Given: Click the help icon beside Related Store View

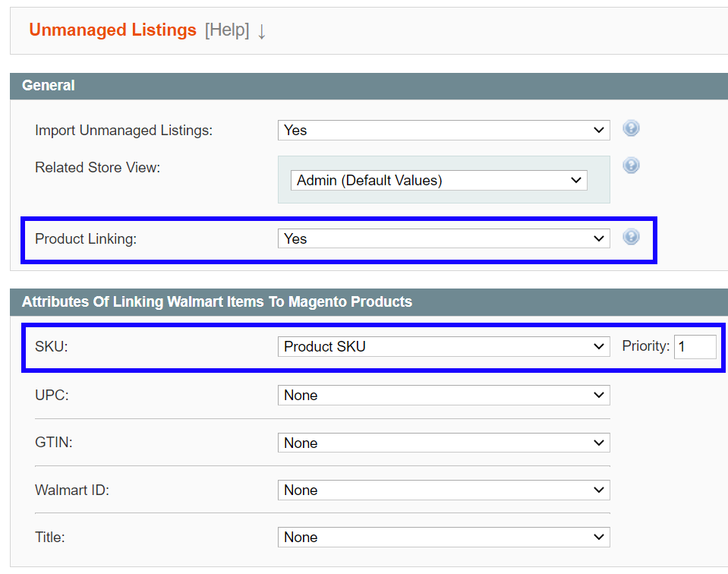Looking at the screenshot, I should (631, 165).
